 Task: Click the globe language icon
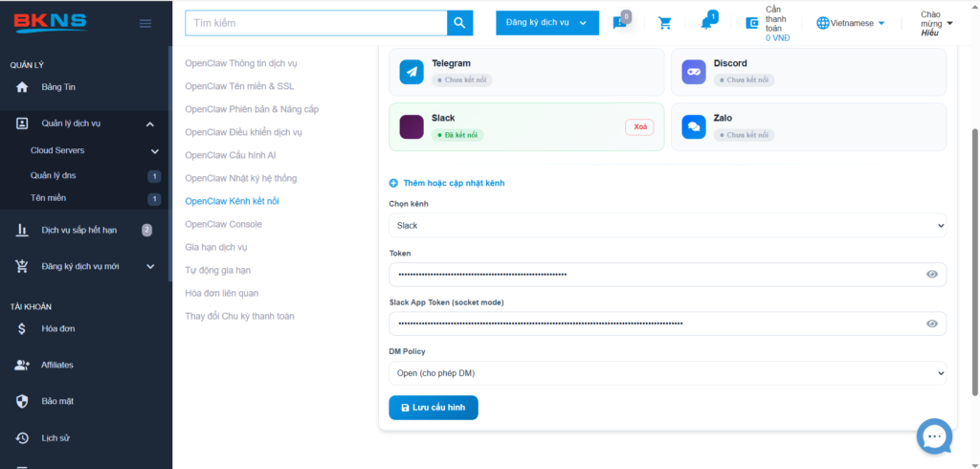pos(823,23)
